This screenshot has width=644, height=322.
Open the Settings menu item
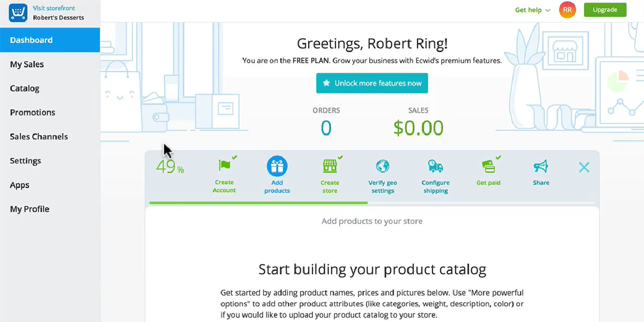25,161
